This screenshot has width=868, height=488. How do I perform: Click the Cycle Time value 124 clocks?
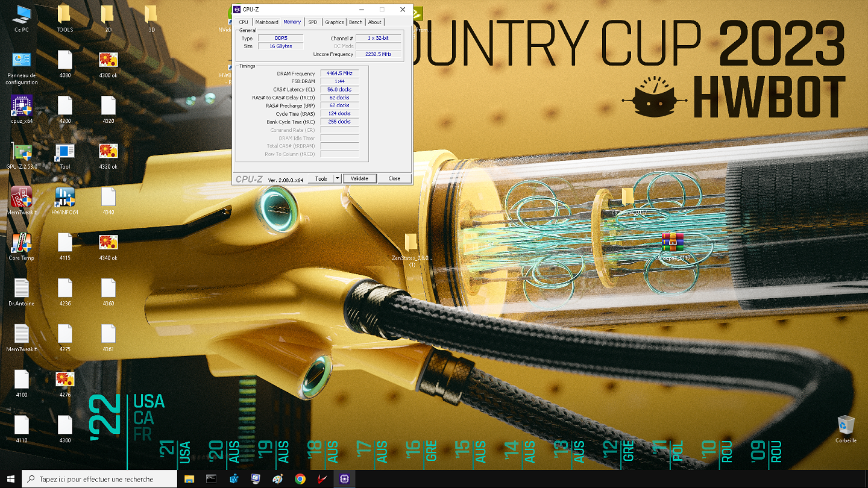point(339,113)
